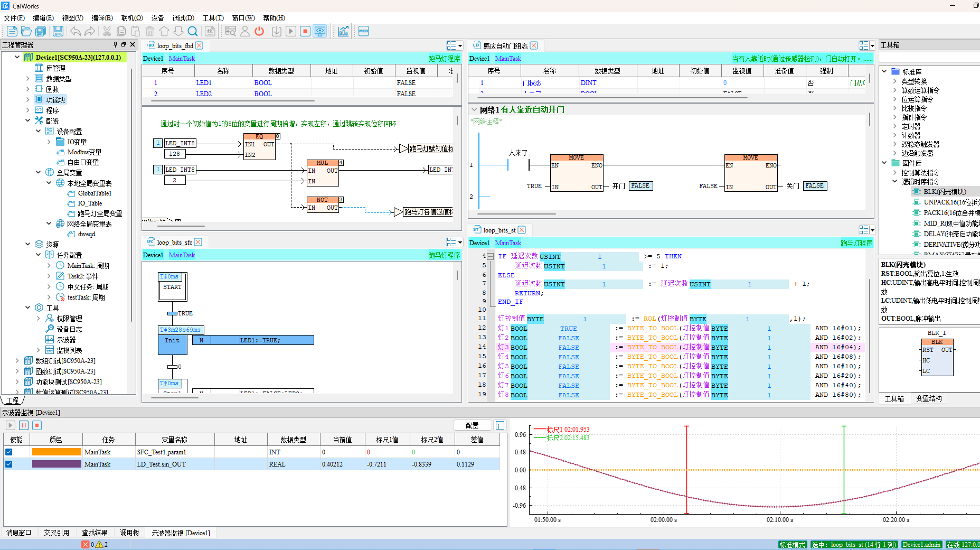980x550 pixels.
Task: Click the Save file toolbar icon
Action: tap(58, 31)
